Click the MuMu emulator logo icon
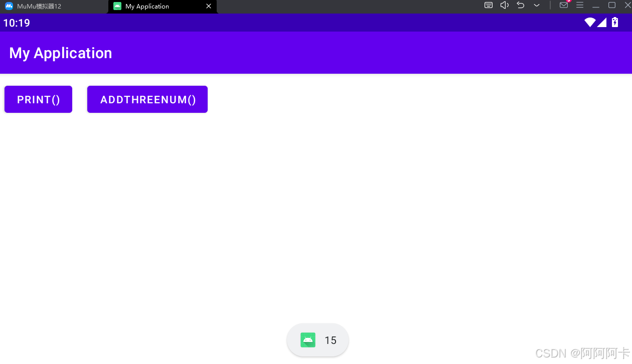Screen dimensions: 632x364 point(9,6)
